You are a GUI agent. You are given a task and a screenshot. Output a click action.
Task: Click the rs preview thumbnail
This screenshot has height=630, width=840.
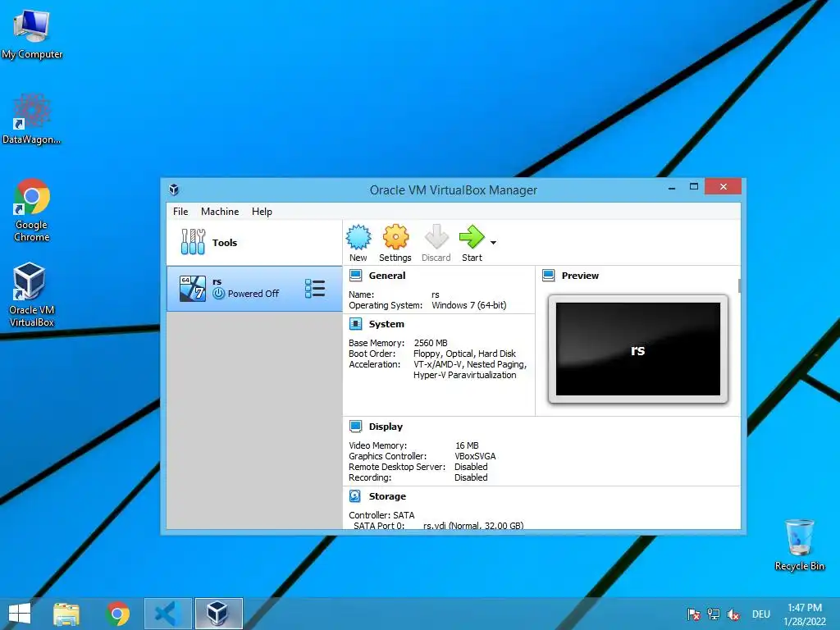638,349
